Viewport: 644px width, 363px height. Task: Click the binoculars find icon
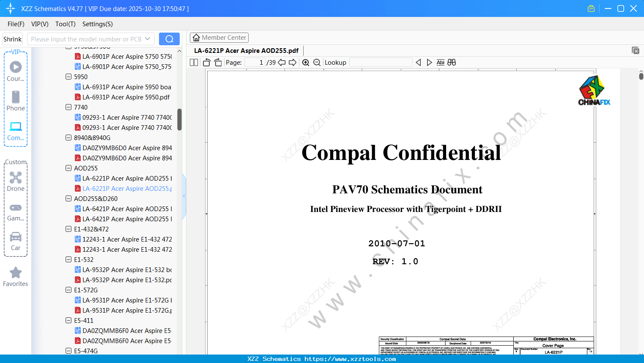coord(452,63)
